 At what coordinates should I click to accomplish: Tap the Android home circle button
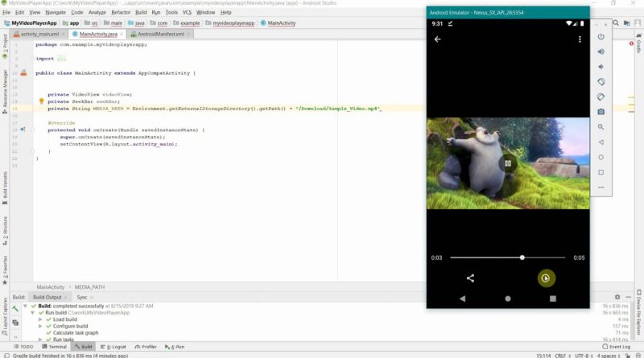pyautogui.click(x=508, y=298)
